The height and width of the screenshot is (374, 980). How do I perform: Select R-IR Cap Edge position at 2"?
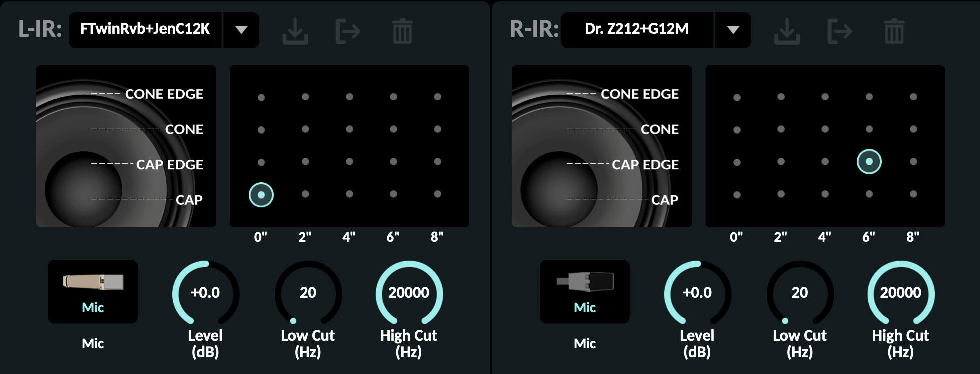pyautogui.click(x=781, y=162)
